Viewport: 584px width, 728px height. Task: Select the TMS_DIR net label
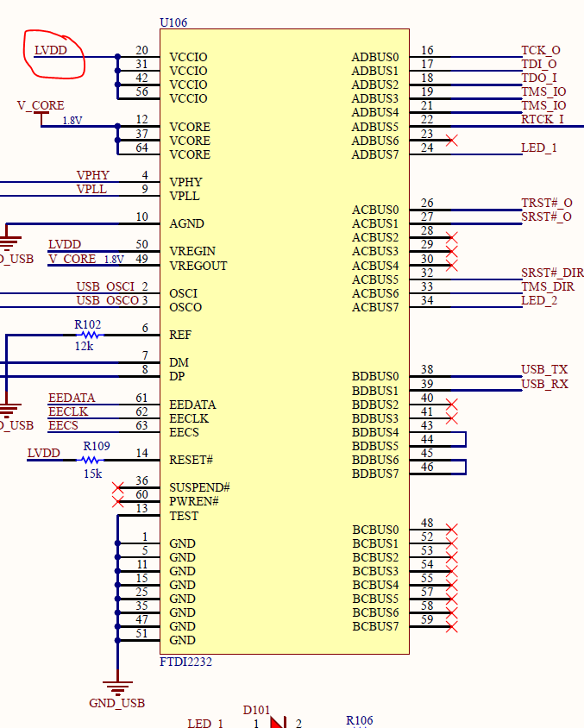(x=548, y=286)
